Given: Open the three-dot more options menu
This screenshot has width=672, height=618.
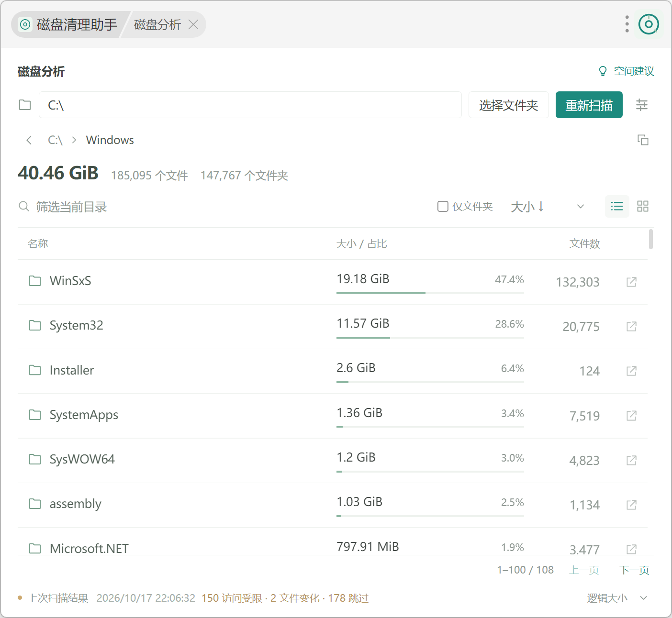Looking at the screenshot, I should [627, 24].
